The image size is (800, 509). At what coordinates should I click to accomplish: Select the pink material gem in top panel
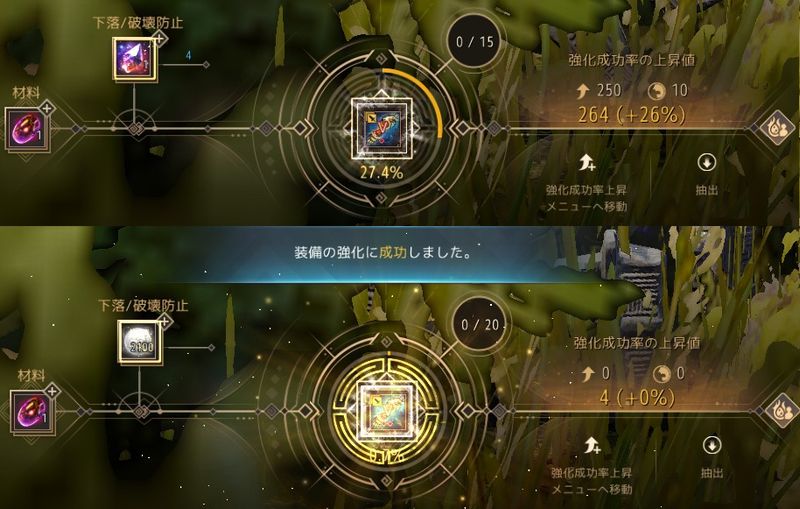pos(27,129)
